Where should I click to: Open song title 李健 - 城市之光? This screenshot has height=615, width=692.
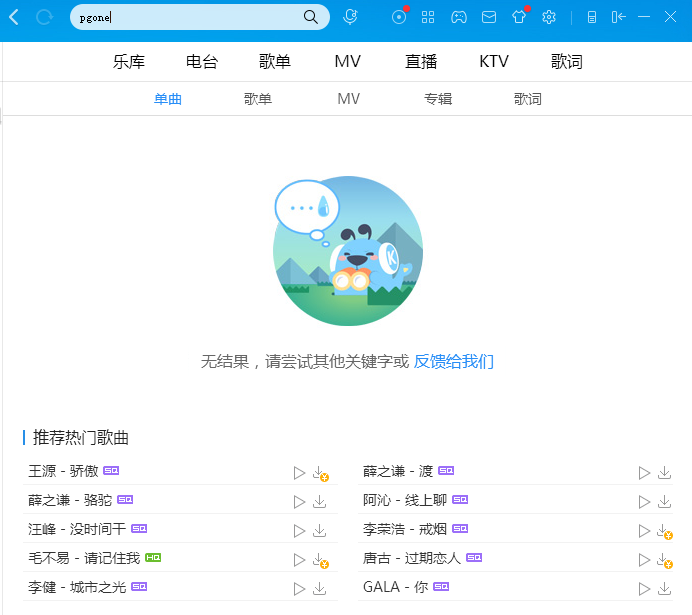point(77,587)
